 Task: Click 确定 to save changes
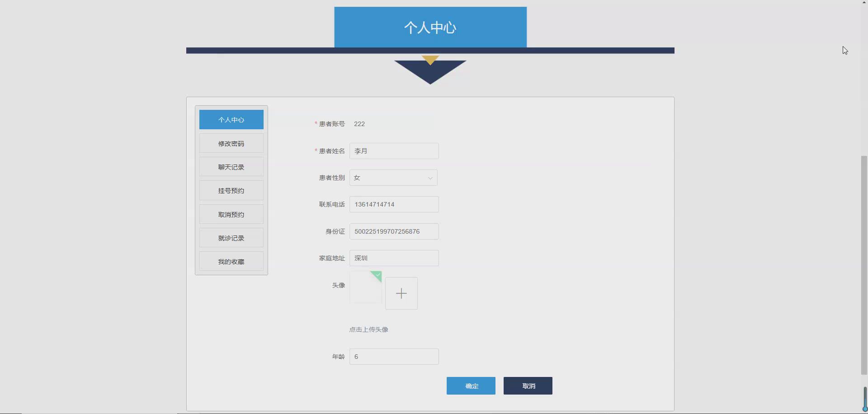pyautogui.click(x=471, y=386)
